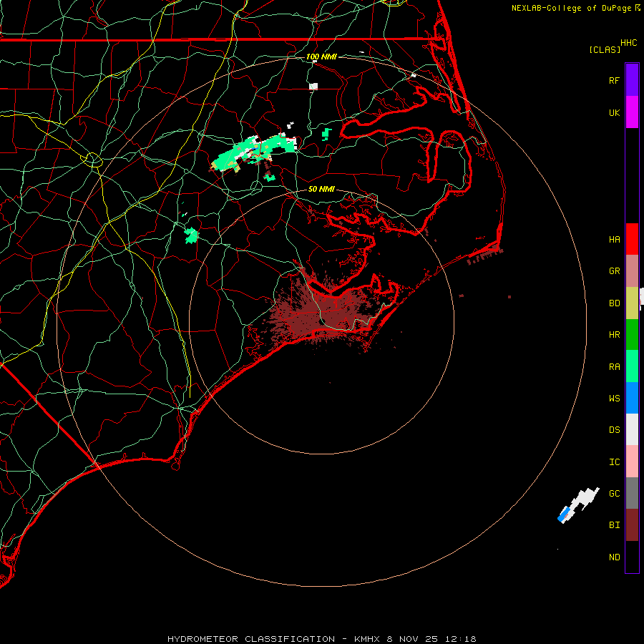Image resolution: width=644 pixels, height=644 pixels.
Task: Click the BI dark-red legend swatch
Action: click(x=632, y=525)
